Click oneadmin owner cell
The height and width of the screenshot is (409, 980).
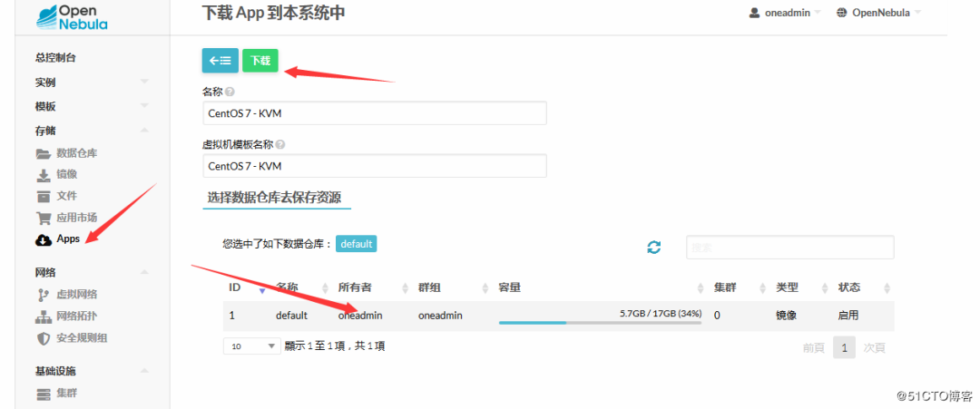pos(360,316)
